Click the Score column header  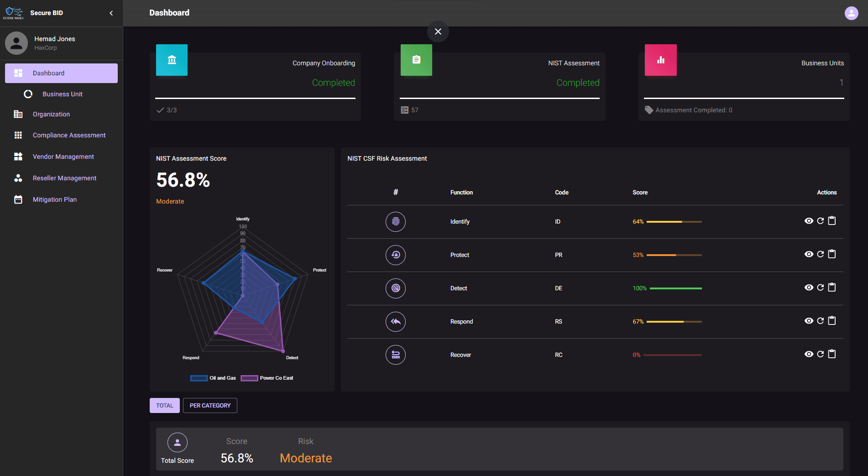pos(640,193)
